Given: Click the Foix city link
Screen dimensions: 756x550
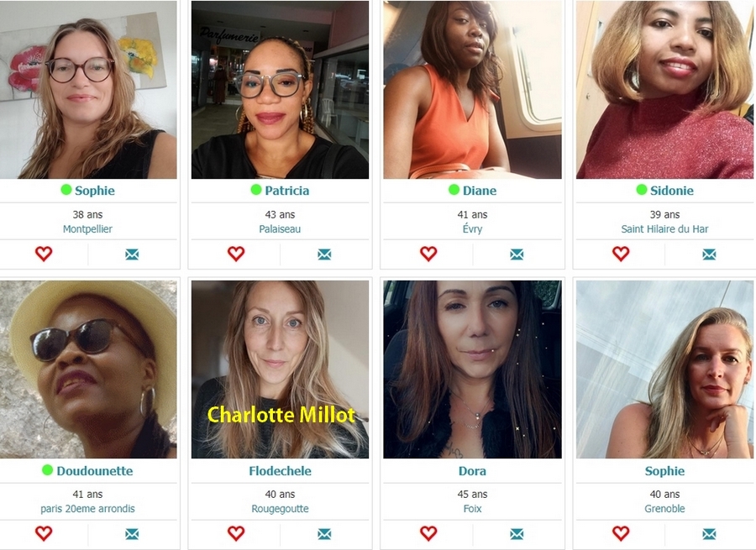Looking at the screenshot, I should pyautogui.click(x=472, y=509).
